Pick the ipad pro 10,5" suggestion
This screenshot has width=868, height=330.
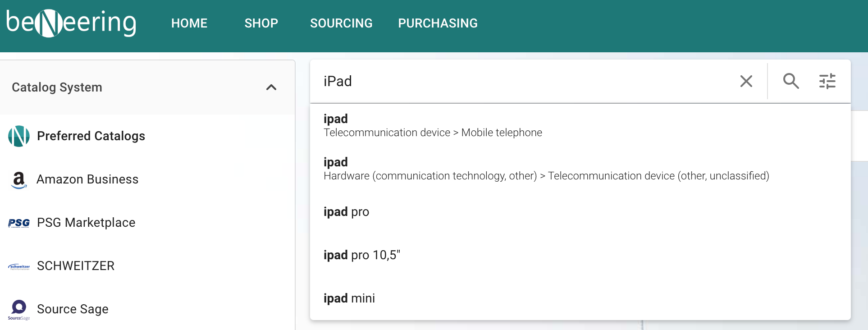click(x=362, y=255)
